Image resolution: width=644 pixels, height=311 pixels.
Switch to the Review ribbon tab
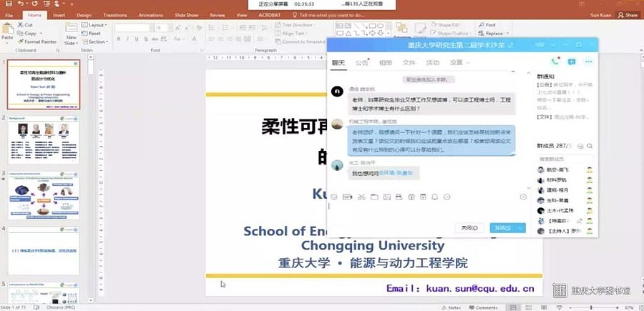(x=218, y=15)
